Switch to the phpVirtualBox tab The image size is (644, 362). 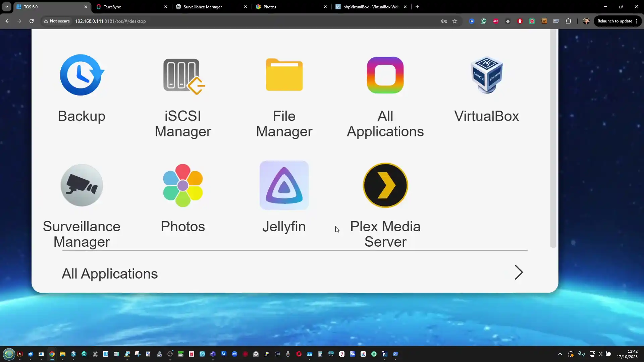pos(371,7)
